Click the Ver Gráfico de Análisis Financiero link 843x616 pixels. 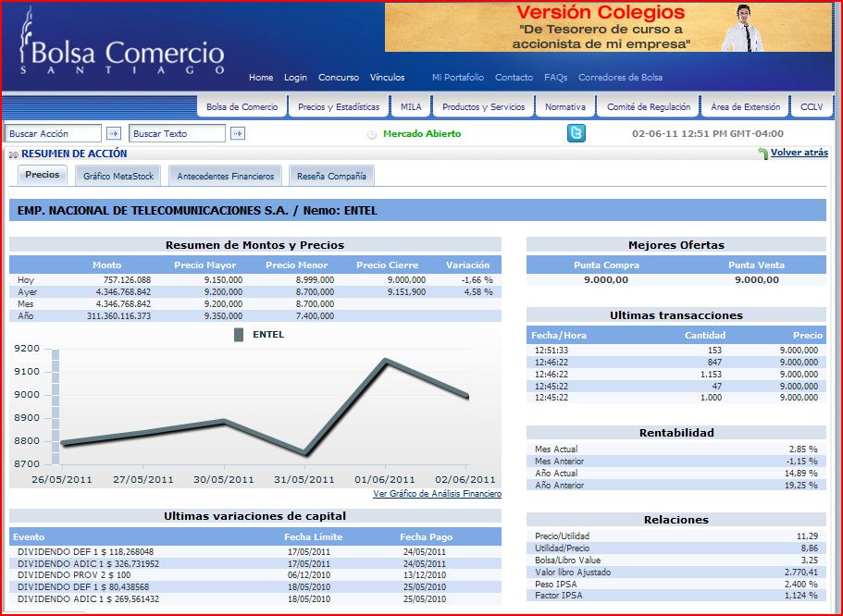click(x=437, y=494)
